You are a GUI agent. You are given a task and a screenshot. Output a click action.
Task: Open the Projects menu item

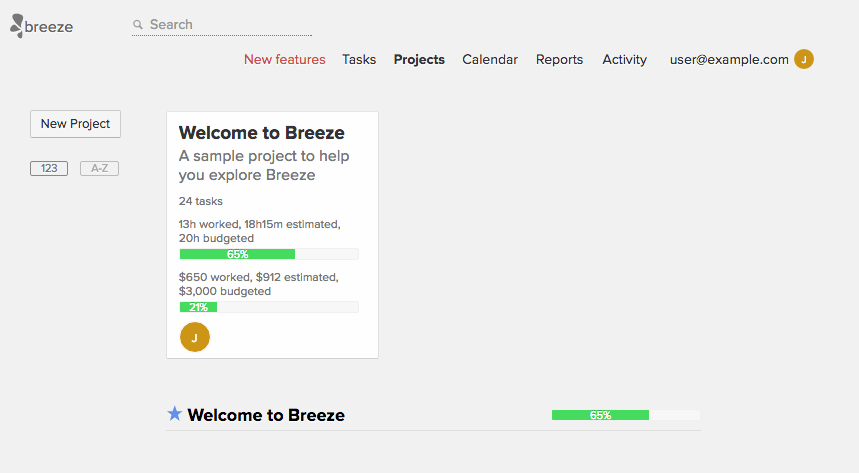coord(419,59)
